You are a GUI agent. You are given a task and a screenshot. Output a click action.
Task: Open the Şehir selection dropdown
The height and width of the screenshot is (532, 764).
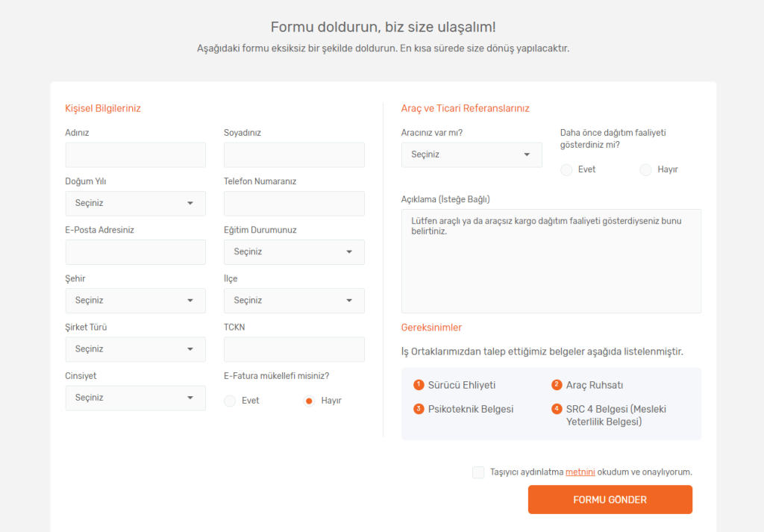click(x=136, y=301)
